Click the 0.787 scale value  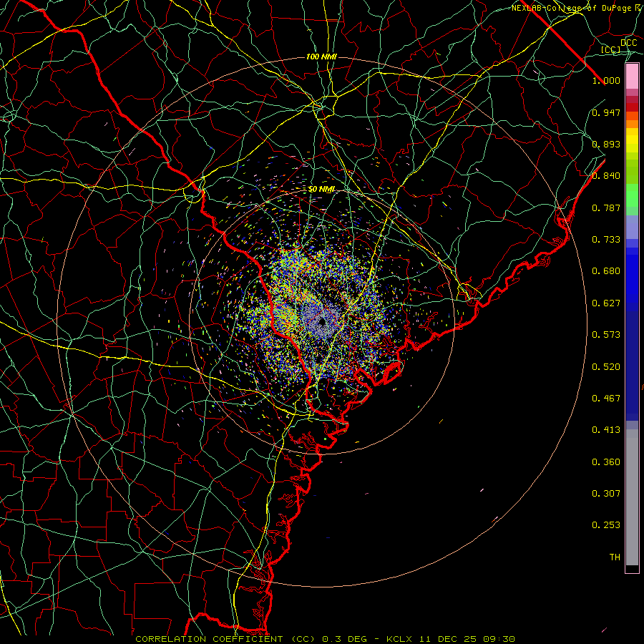pos(606,208)
